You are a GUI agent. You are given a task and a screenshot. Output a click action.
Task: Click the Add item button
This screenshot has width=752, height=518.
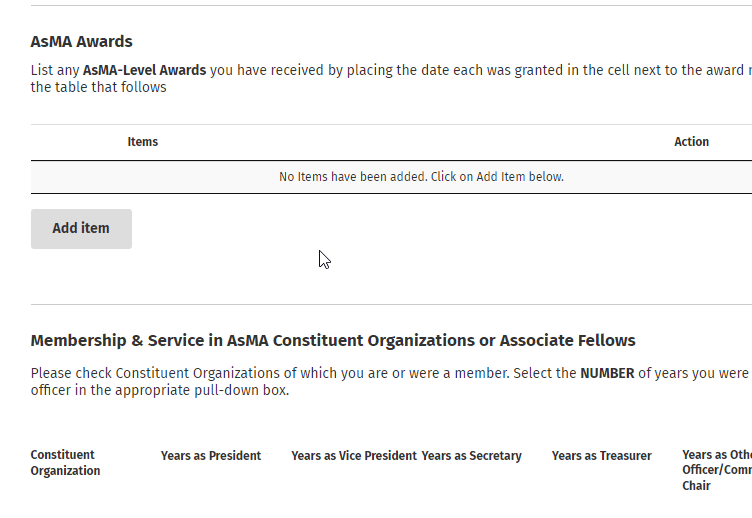coord(81,229)
